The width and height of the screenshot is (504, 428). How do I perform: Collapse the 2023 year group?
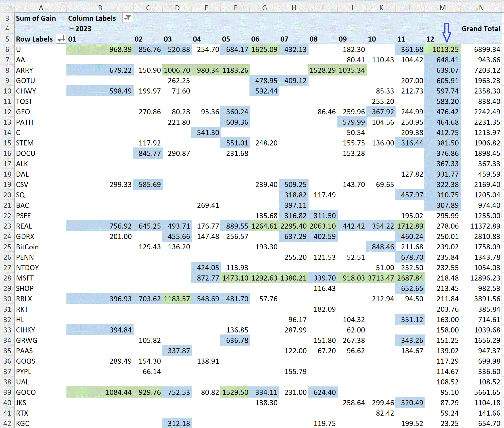coord(72,29)
